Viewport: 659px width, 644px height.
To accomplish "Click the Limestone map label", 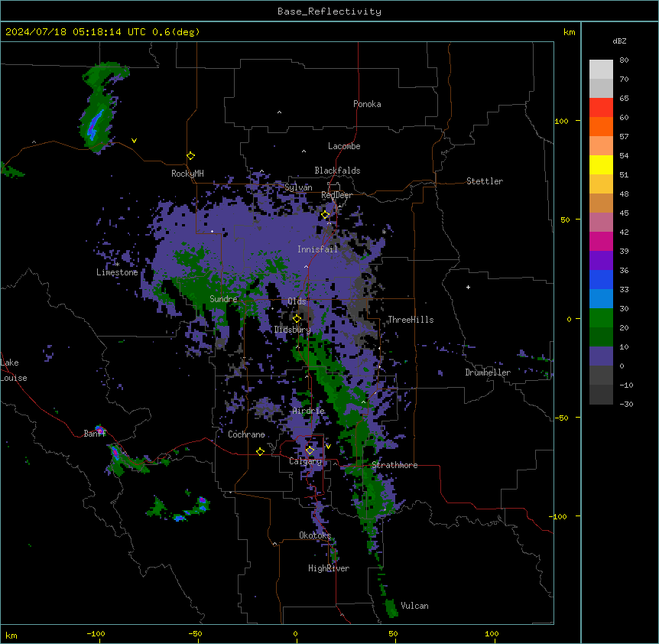I will point(117,272).
